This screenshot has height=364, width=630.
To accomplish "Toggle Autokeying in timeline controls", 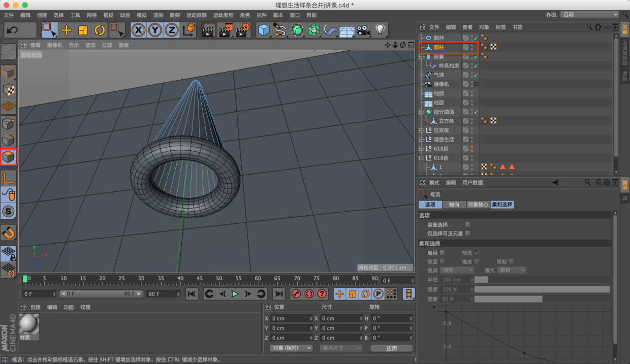I will click(x=309, y=294).
